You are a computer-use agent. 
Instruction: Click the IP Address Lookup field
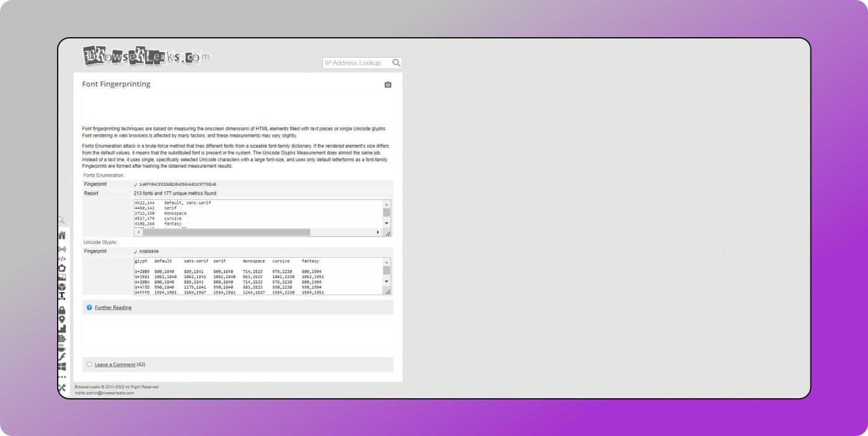tap(357, 63)
